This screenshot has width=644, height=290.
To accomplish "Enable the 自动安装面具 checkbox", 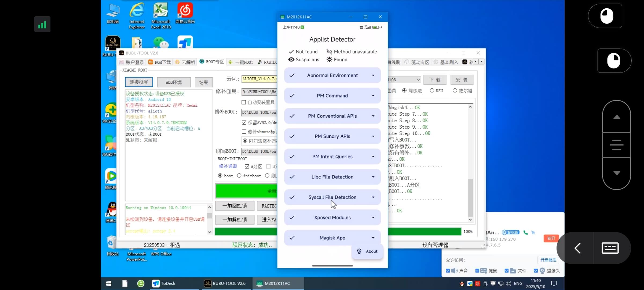I will [244, 102].
